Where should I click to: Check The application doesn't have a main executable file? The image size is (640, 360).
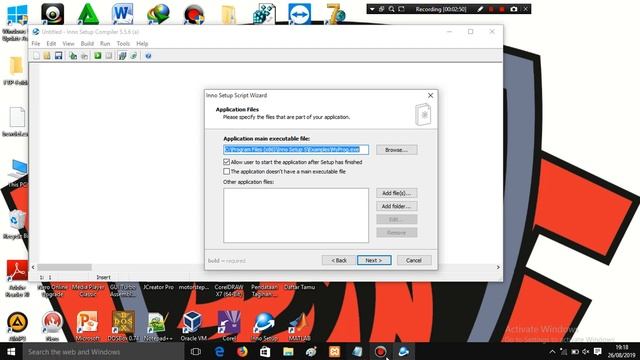(227, 171)
